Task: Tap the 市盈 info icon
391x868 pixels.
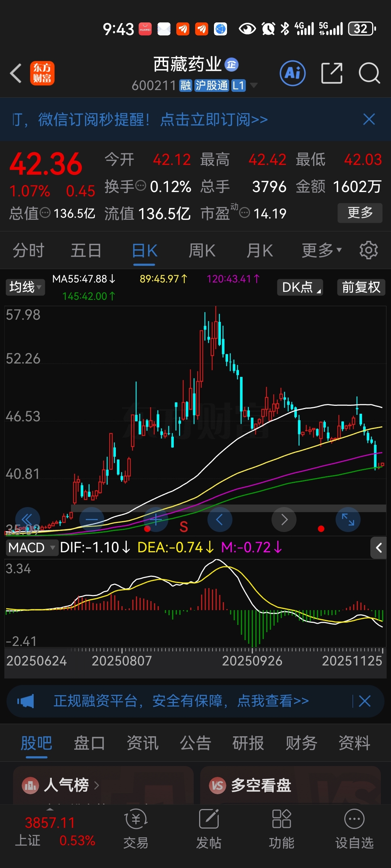Action: pos(245,213)
